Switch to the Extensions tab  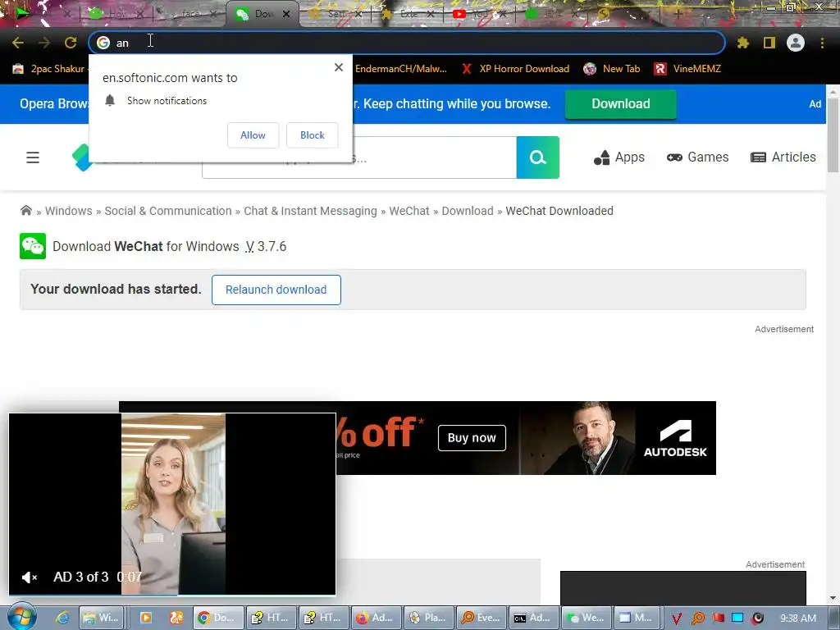(407, 14)
